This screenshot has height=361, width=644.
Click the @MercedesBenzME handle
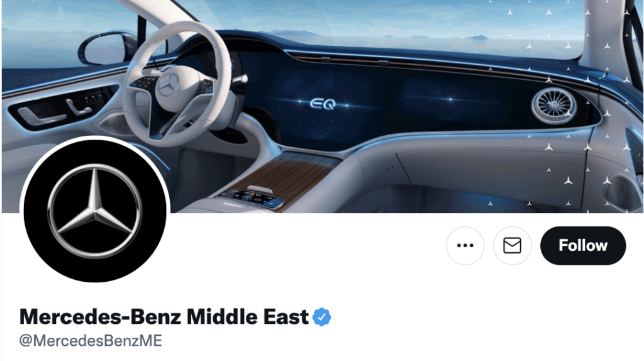91,340
